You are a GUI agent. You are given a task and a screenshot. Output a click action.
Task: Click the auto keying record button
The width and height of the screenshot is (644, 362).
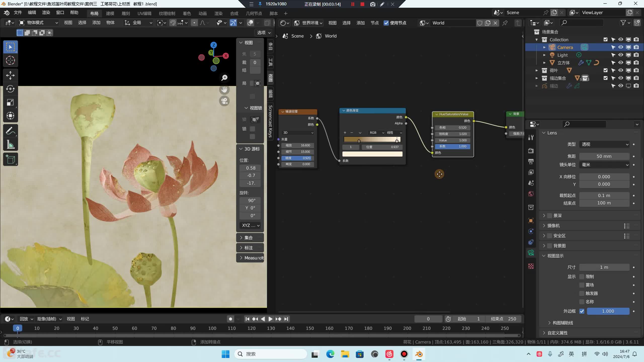(230, 319)
